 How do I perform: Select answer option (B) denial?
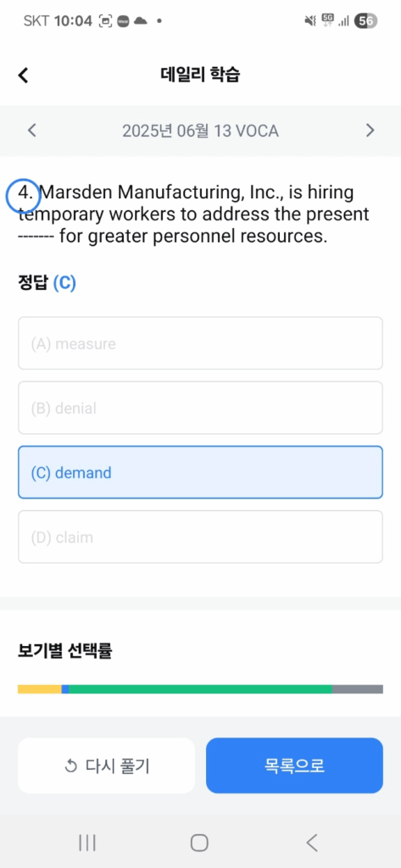[200, 408]
